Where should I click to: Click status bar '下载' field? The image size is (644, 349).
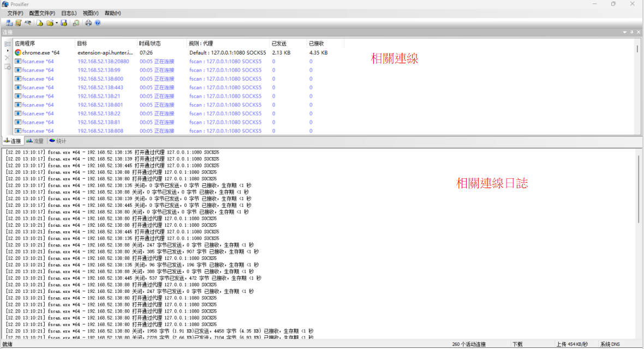pyautogui.click(x=517, y=344)
